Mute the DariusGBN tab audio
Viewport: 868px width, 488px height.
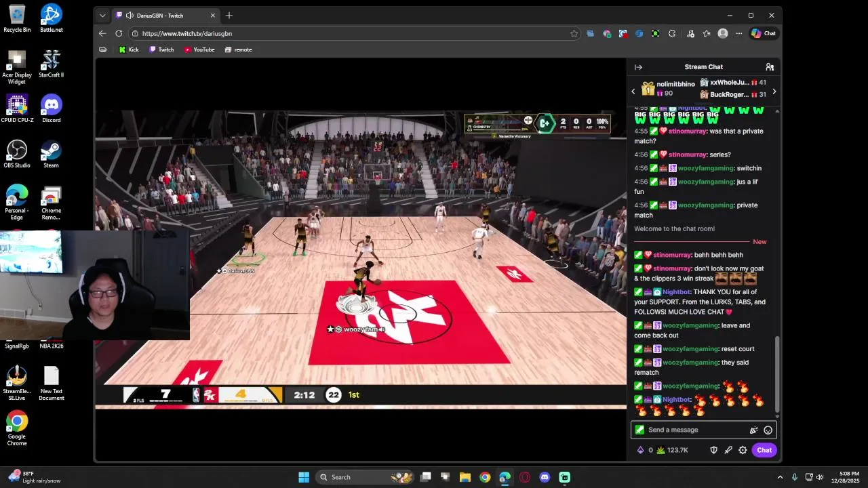129,15
